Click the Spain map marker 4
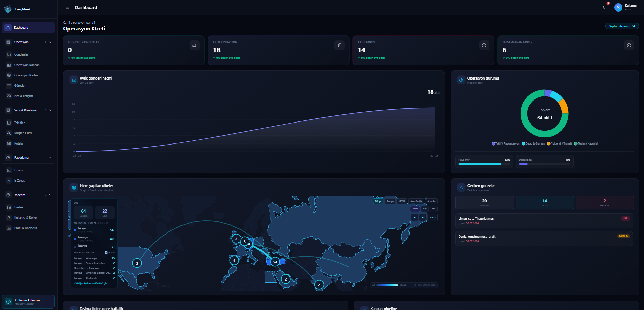644x310 pixels. click(x=234, y=261)
